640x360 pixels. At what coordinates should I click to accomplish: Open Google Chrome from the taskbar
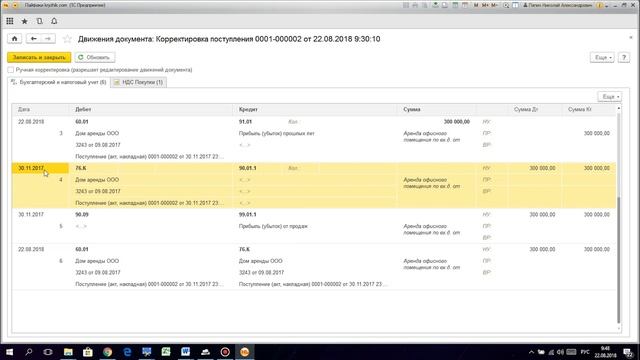[107, 352]
